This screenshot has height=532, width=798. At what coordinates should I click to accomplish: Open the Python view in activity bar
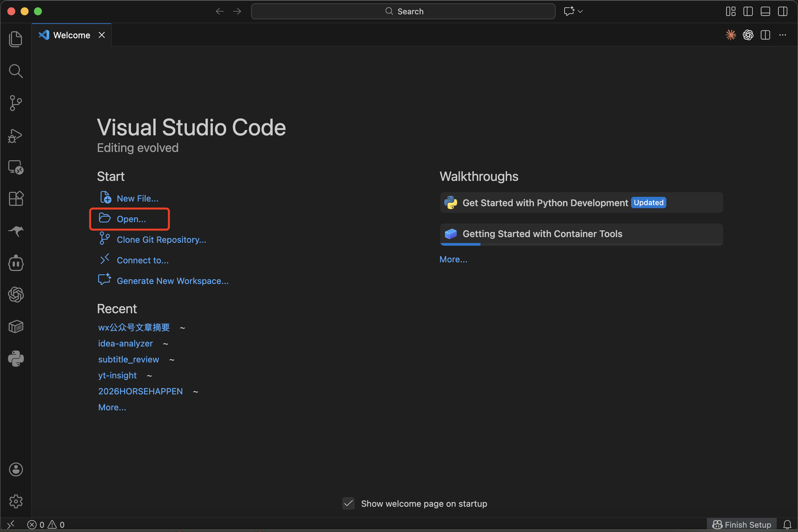(x=16, y=359)
